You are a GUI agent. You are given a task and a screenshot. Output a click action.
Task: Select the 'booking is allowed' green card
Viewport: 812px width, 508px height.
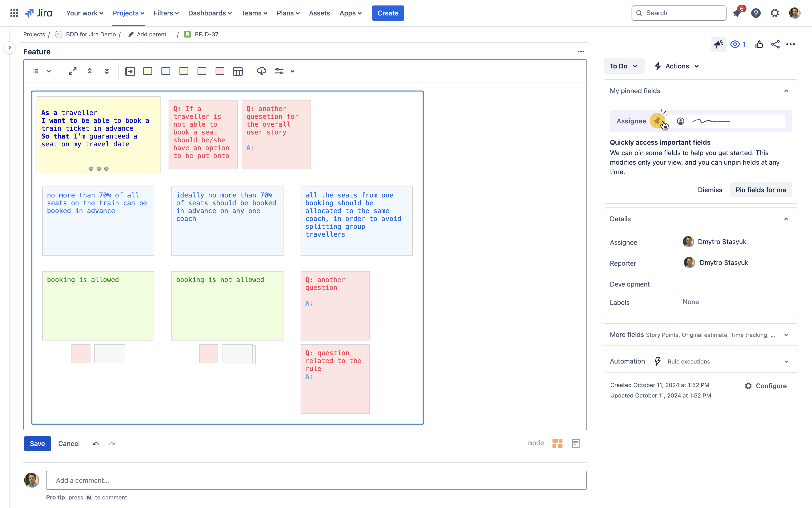[x=98, y=306]
